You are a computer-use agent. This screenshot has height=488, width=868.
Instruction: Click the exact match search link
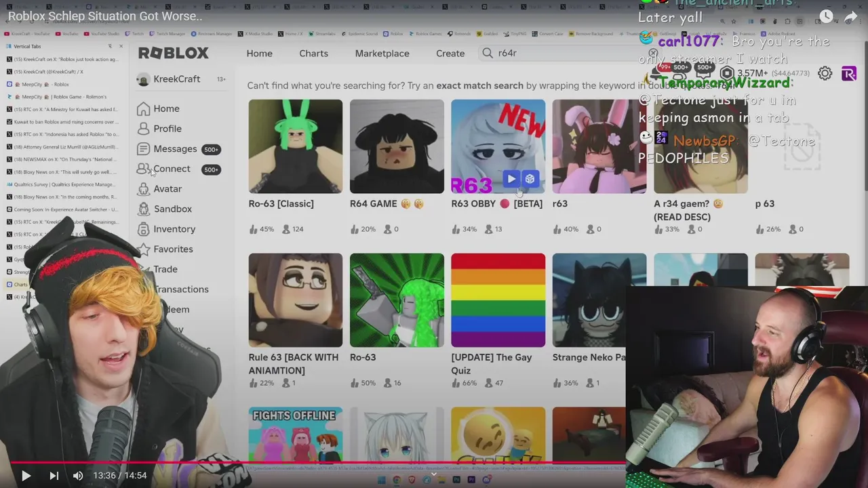coord(479,86)
